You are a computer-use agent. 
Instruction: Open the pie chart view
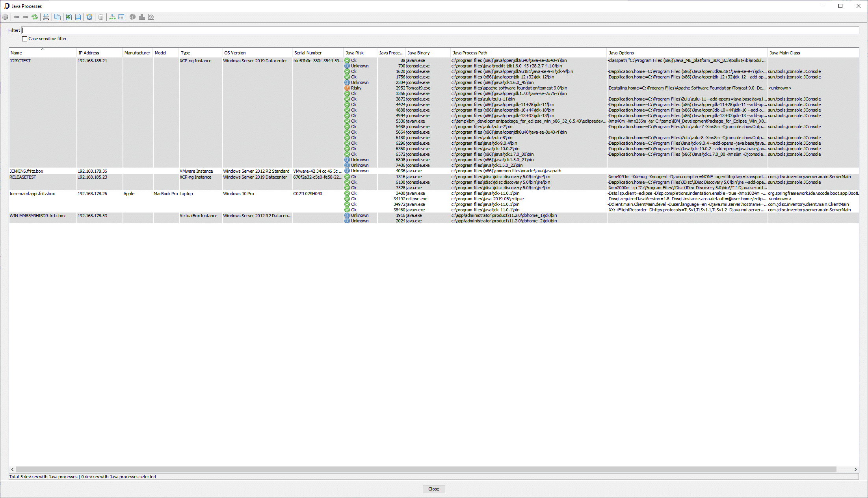click(x=132, y=17)
